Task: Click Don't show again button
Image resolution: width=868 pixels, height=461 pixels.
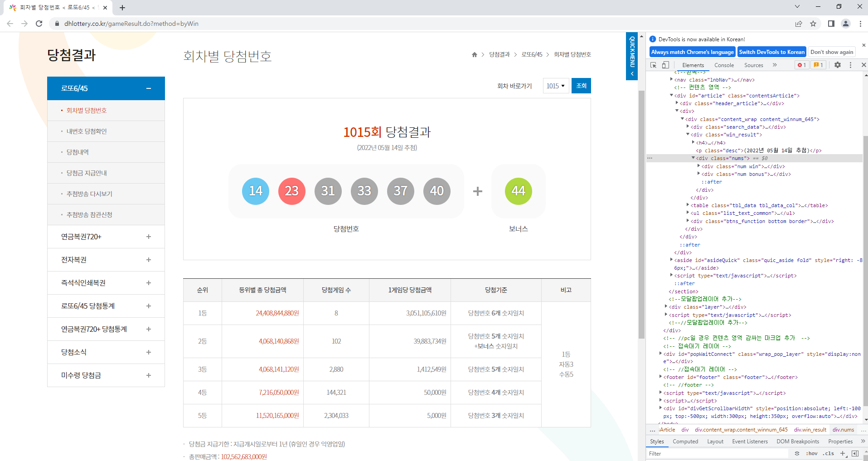Action: (x=832, y=52)
